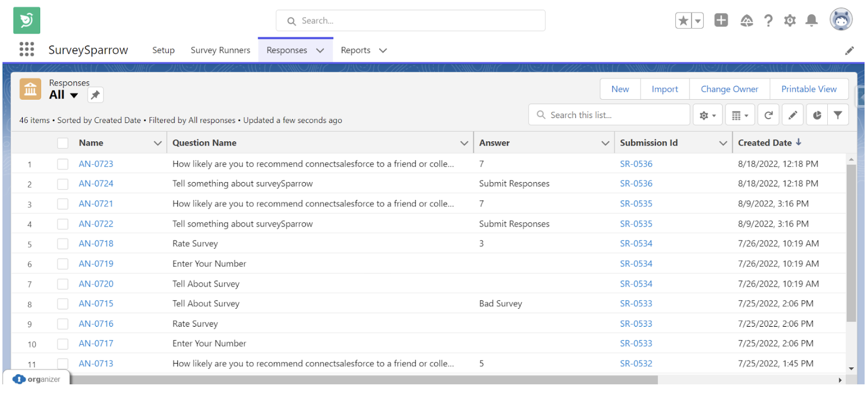Click the notifications bell icon
Image resolution: width=868 pixels, height=395 pixels.
point(811,21)
